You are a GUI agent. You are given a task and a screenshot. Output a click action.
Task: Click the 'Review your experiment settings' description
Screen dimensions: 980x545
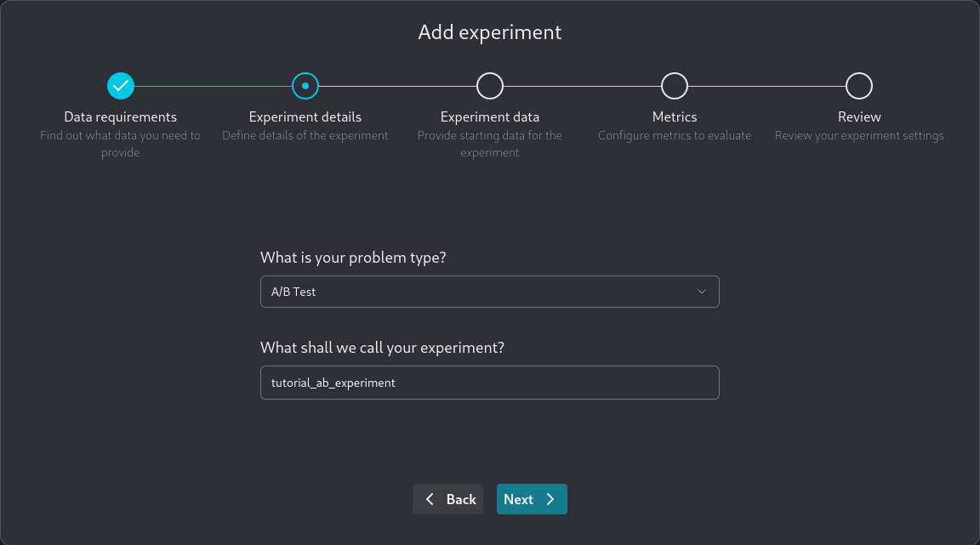(859, 135)
